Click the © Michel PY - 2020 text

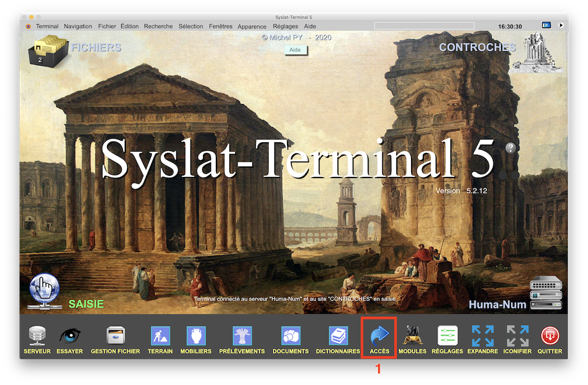click(296, 38)
